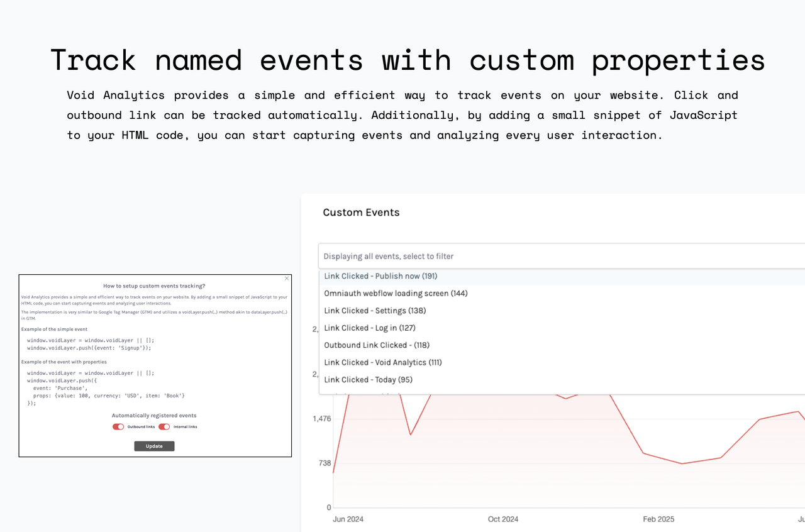
Task: Click the Update button
Action: pyautogui.click(x=154, y=446)
